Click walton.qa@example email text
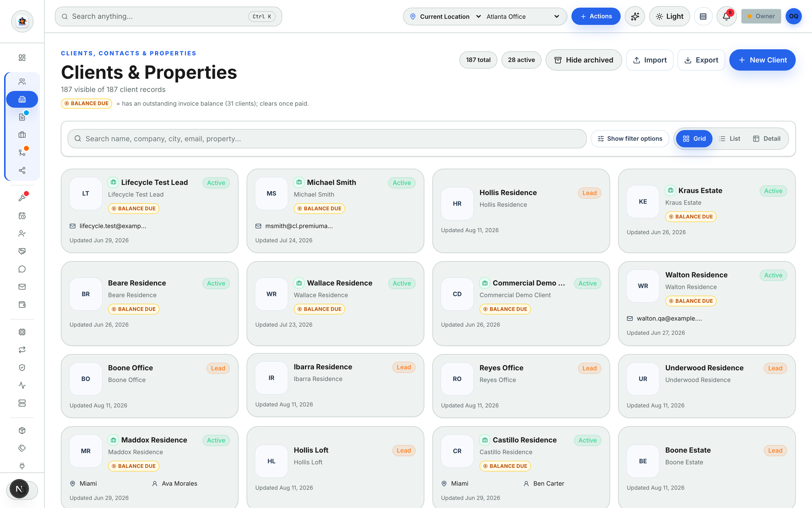 pyautogui.click(x=669, y=318)
